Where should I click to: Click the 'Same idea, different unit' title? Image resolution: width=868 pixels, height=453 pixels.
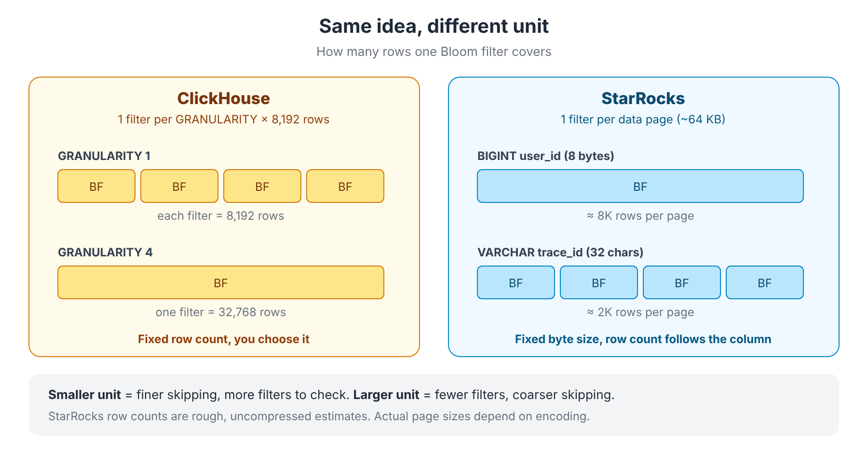[x=434, y=26]
